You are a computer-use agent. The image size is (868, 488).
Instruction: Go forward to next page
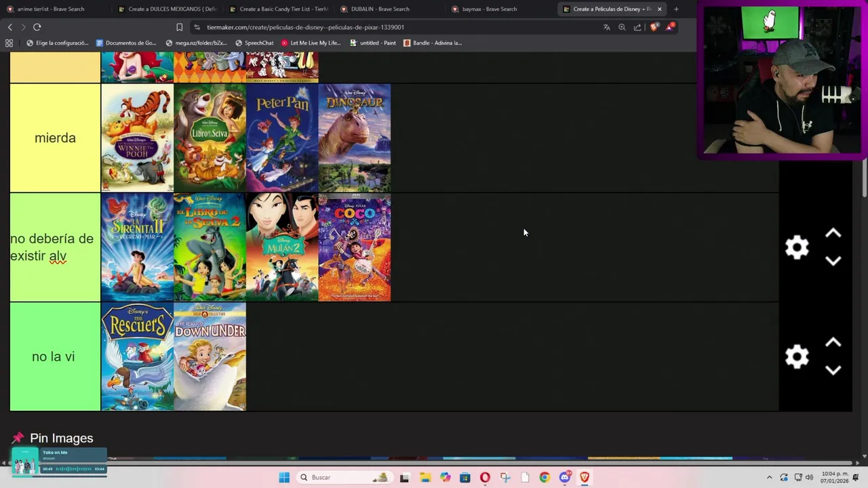(x=23, y=27)
